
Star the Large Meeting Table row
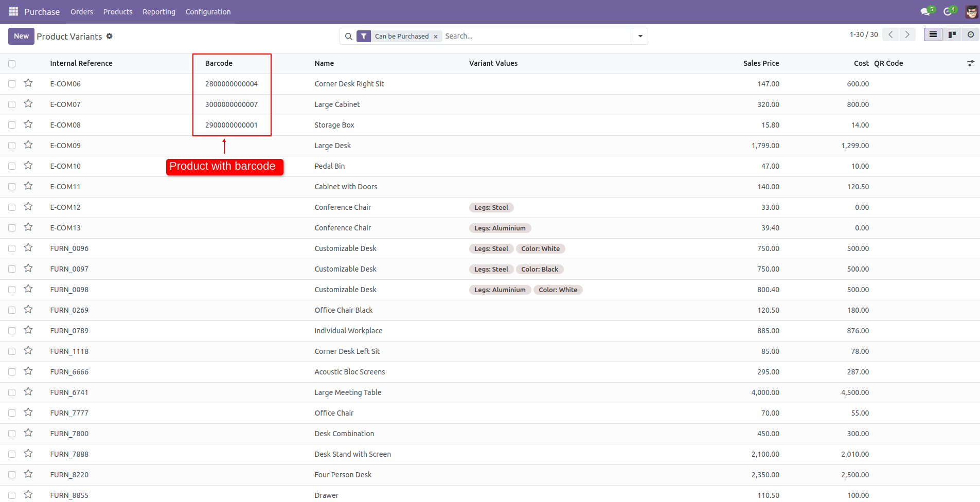tap(28, 392)
